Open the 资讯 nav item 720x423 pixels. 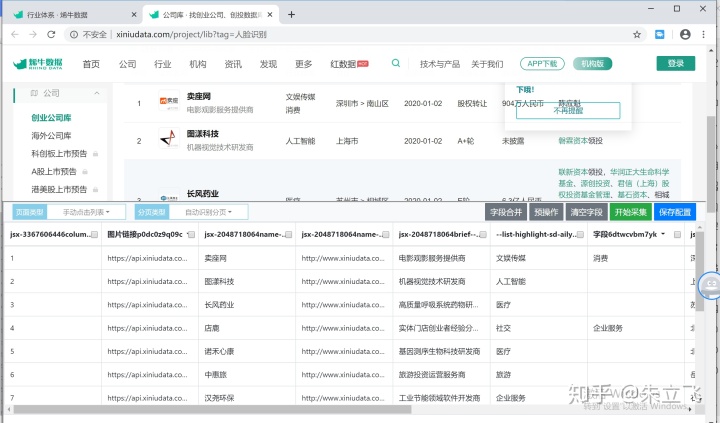(x=233, y=64)
